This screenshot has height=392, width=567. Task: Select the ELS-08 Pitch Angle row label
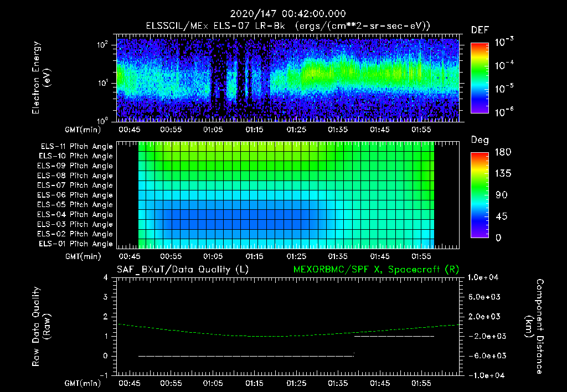[x=75, y=176]
